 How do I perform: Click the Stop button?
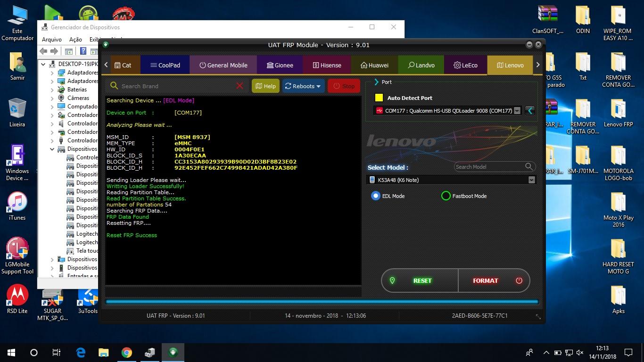click(x=344, y=86)
